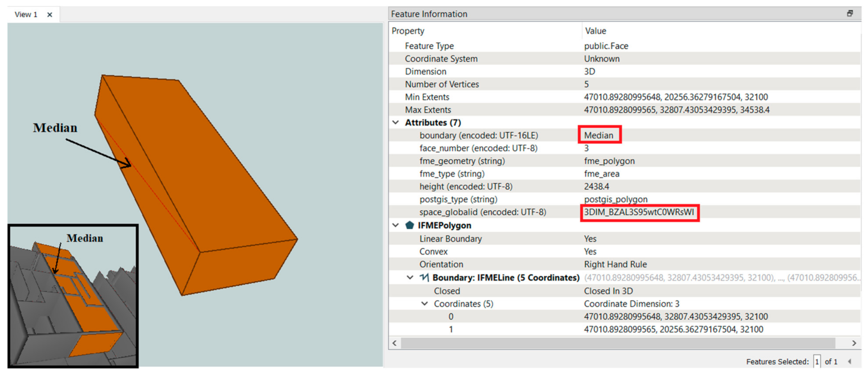Click the Value column header
Viewport: 868px width, 376px height.
(595, 31)
